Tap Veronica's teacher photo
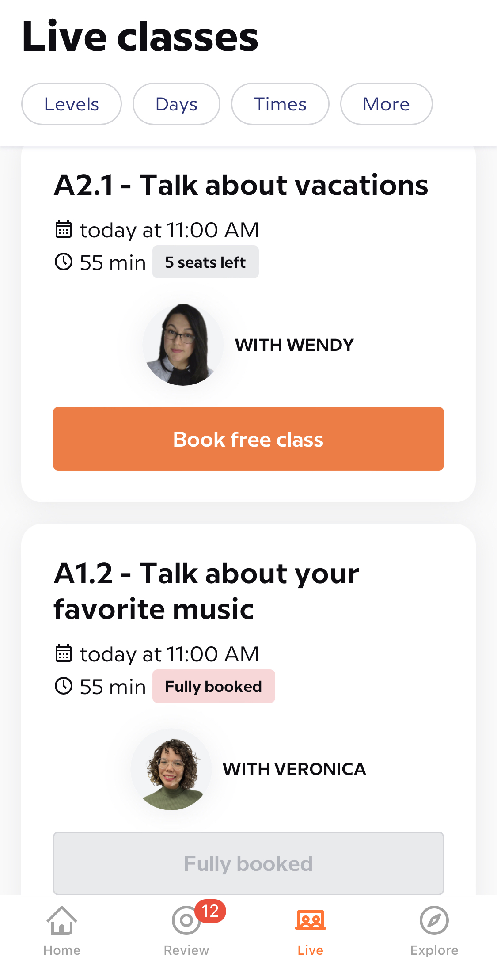The height and width of the screenshot is (980, 497). 171,769
